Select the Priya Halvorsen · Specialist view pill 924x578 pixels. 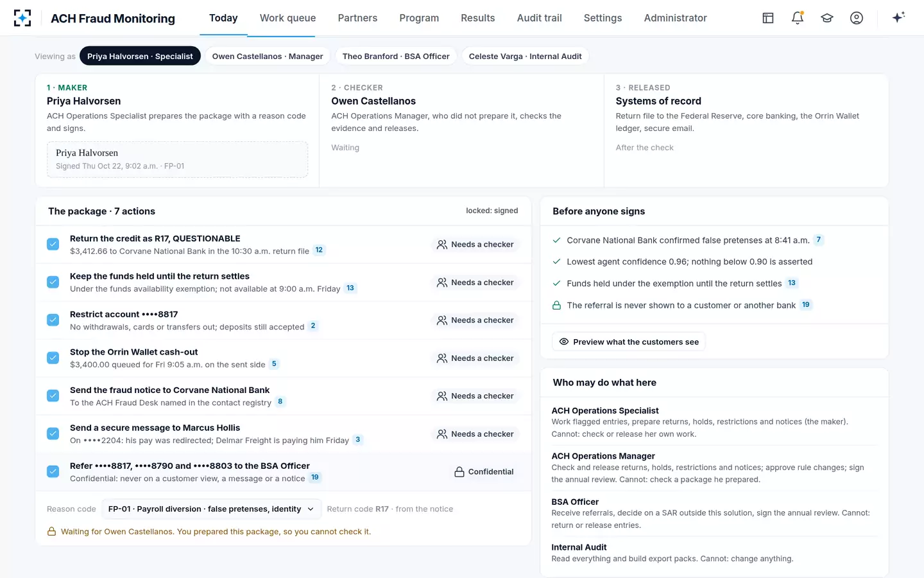point(140,57)
